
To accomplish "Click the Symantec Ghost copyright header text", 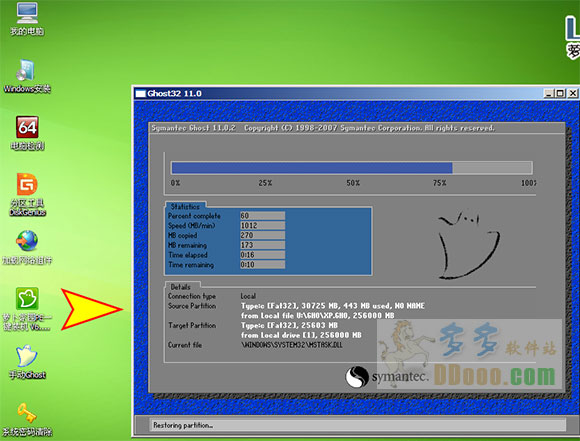I will point(323,128).
